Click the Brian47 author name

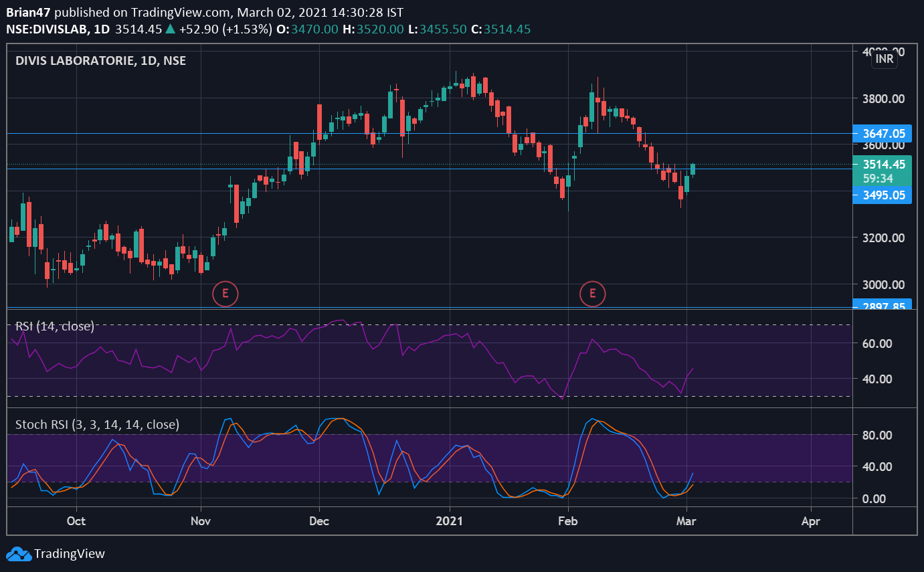pos(28,13)
